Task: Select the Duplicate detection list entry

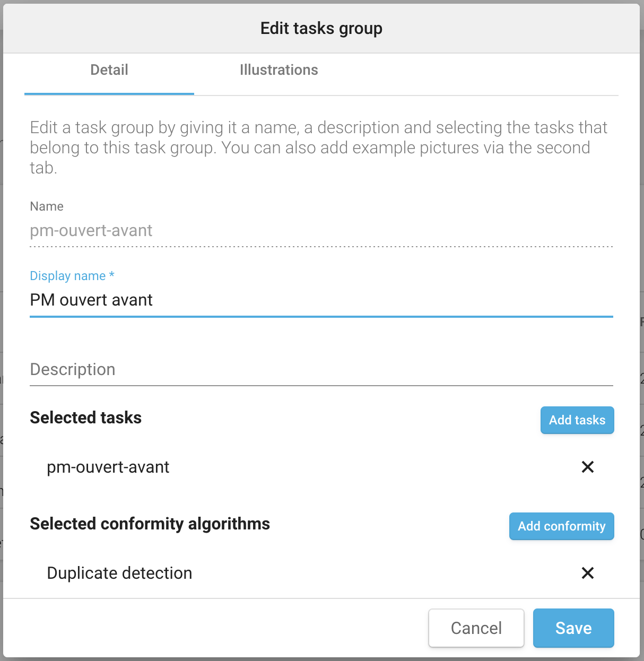Action: click(x=119, y=573)
